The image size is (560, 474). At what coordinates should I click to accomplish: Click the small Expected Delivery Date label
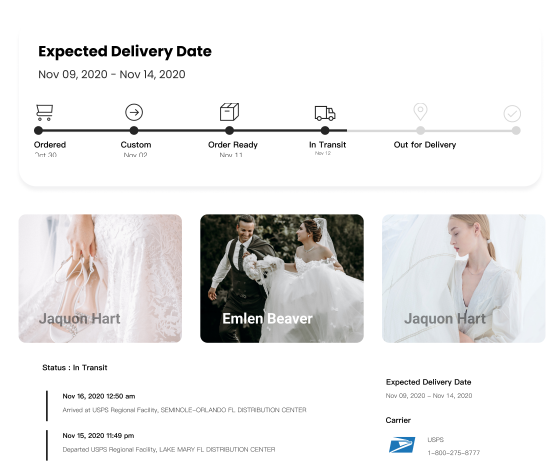point(429,382)
